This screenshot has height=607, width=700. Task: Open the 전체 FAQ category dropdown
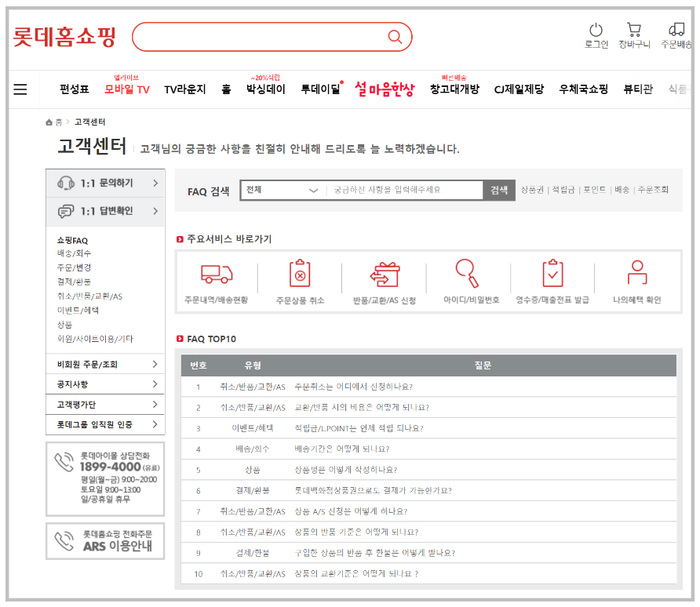click(x=283, y=190)
